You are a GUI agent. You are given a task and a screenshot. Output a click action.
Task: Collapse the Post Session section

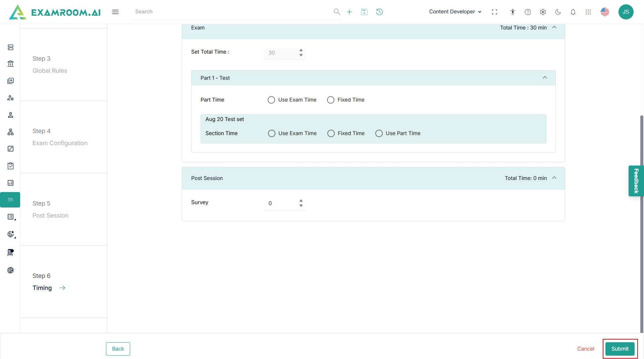pos(554,178)
